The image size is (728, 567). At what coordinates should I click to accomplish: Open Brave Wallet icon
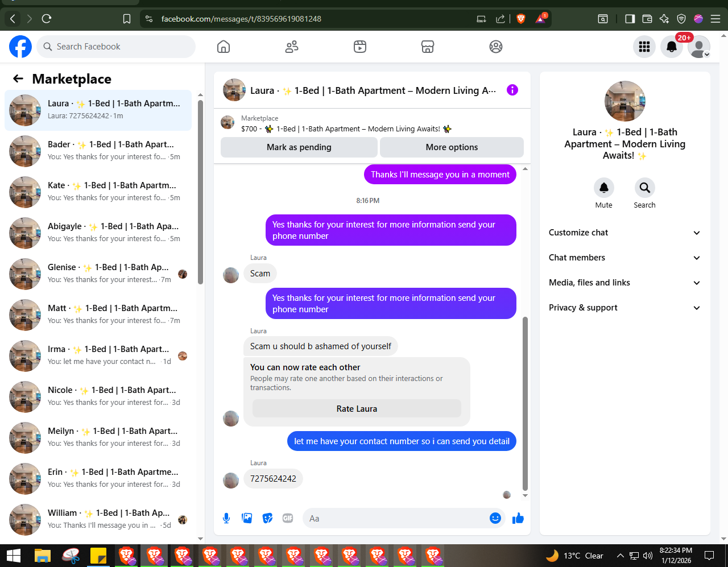tap(647, 19)
